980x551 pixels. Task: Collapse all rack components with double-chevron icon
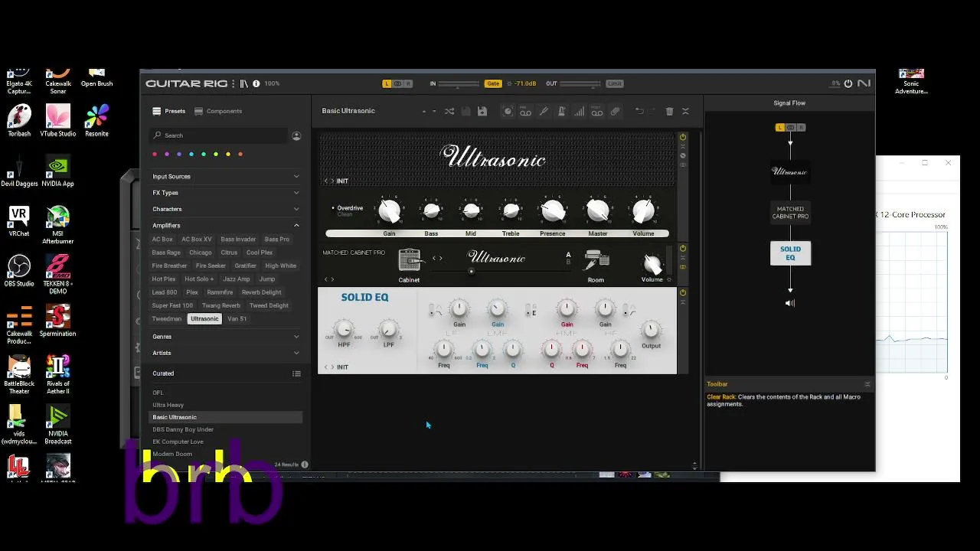[685, 111]
